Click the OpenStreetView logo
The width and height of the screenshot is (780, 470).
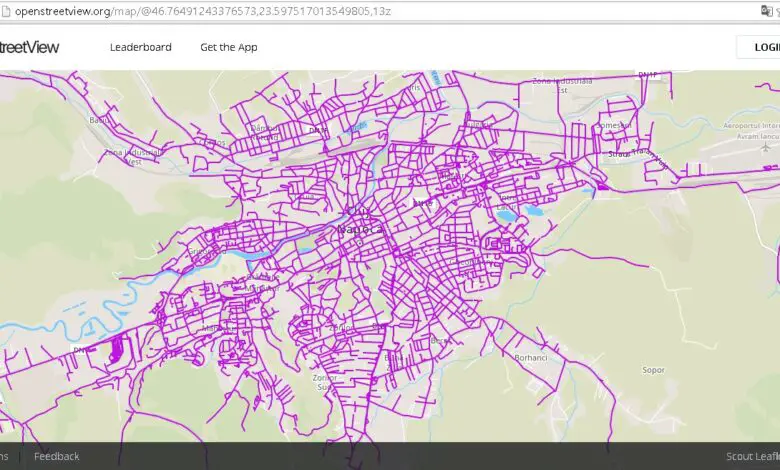coord(29,47)
